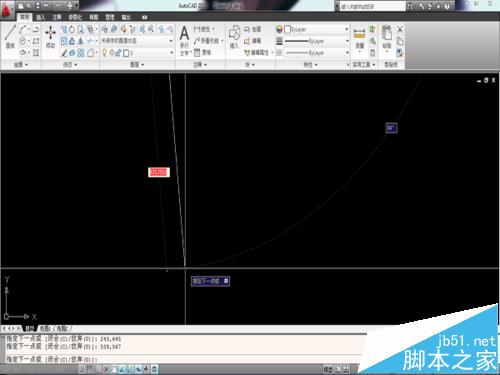Expand the Draw (绘图) panel title
500x375 pixels.
[21, 65]
